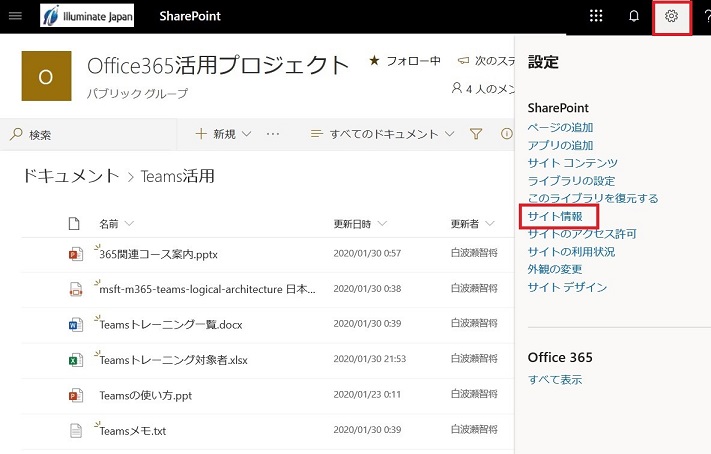The height and width of the screenshot is (454, 711).
Task: Select サイト情報 in settings panel
Action: point(555,216)
